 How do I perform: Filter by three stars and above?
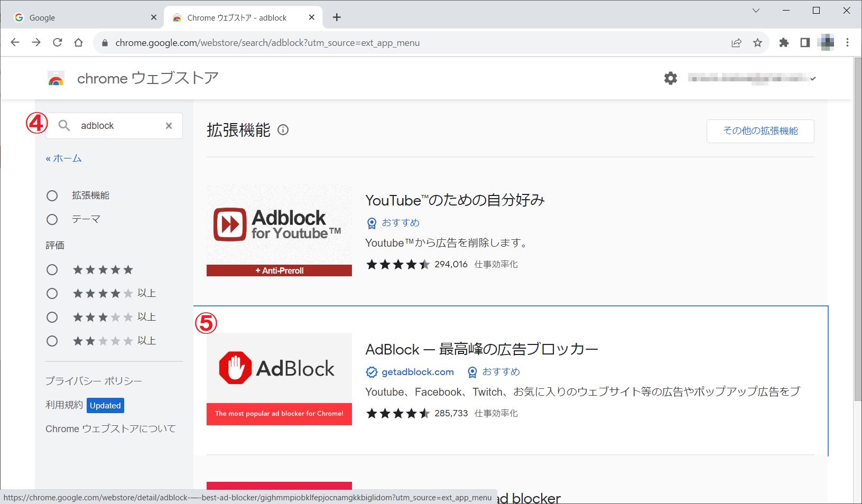tap(52, 318)
